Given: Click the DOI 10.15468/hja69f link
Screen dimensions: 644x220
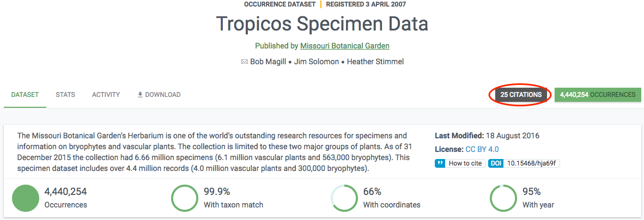Looking at the screenshot, I should (524, 163).
